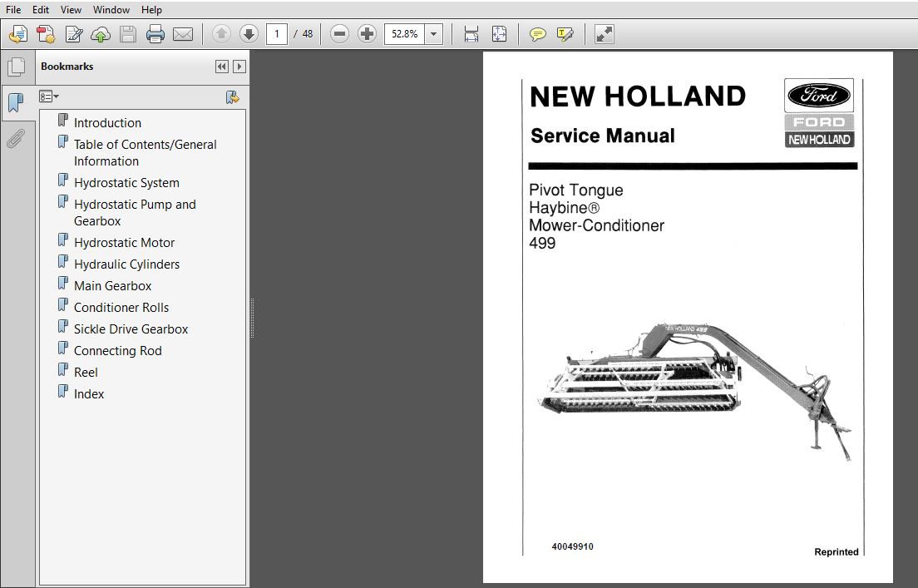Jump to Connecting Rod bookmark

tap(118, 351)
